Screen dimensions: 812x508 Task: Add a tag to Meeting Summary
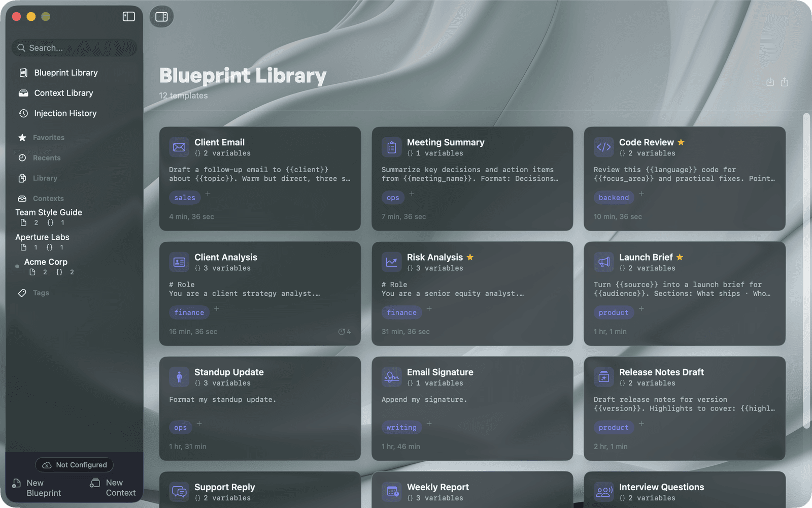point(412,194)
